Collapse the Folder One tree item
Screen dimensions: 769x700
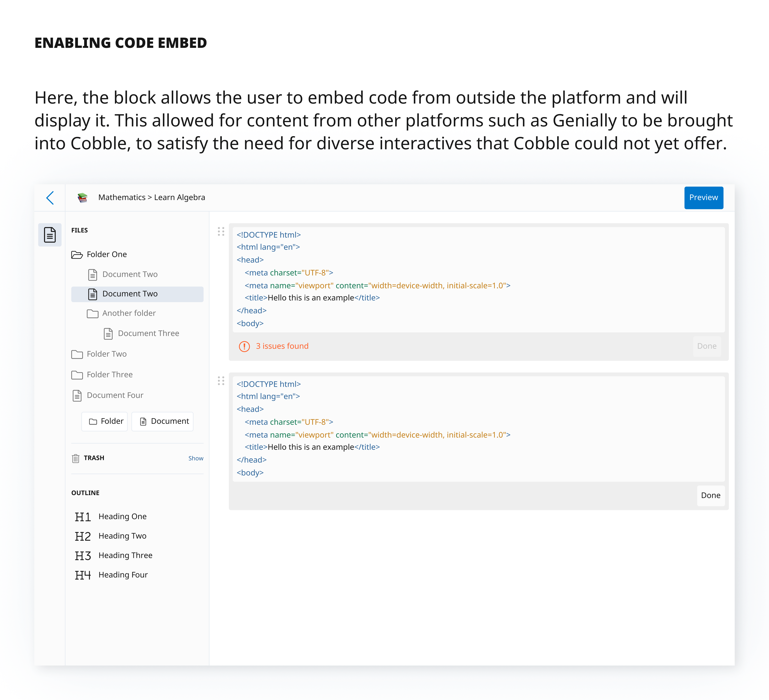point(99,254)
